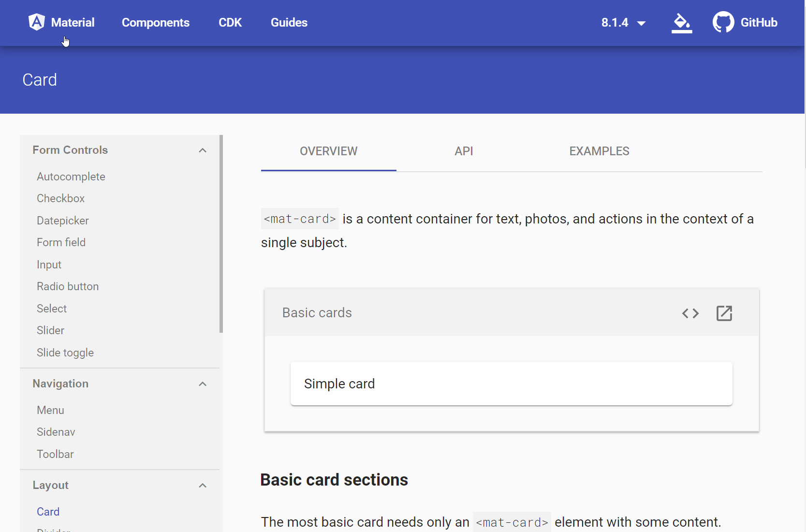Image resolution: width=806 pixels, height=532 pixels.
Task: Open the CDK menu item
Action: click(x=230, y=23)
